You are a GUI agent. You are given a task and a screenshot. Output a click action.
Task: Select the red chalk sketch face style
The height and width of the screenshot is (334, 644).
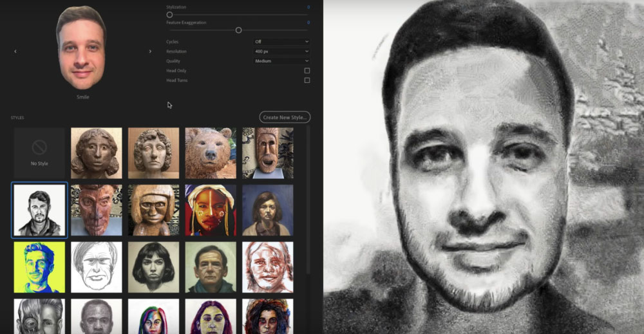(268, 267)
